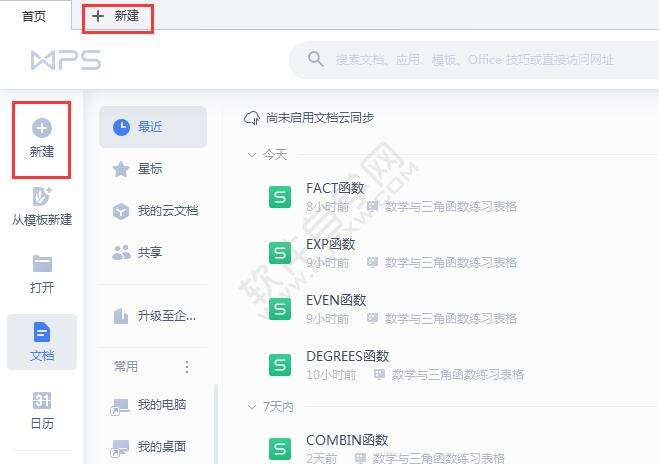The width and height of the screenshot is (659, 464).
Task: Open 从模板新建 template icon
Action: click(x=42, y=196)
